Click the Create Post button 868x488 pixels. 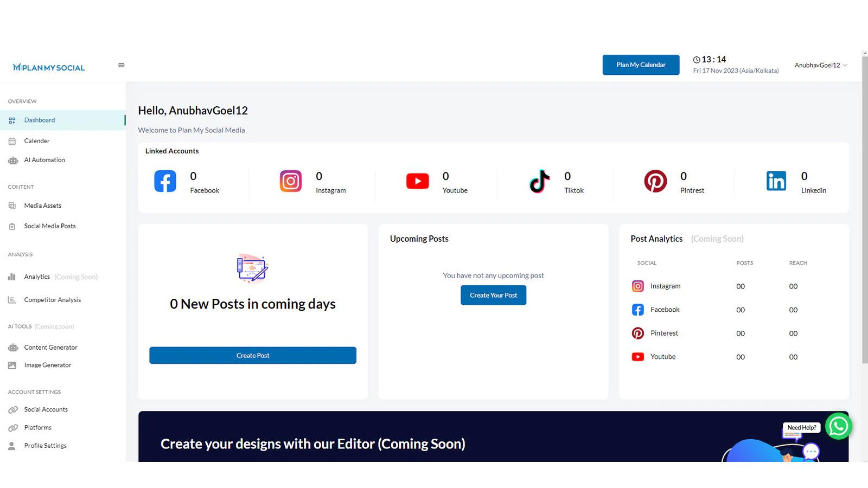253,355
